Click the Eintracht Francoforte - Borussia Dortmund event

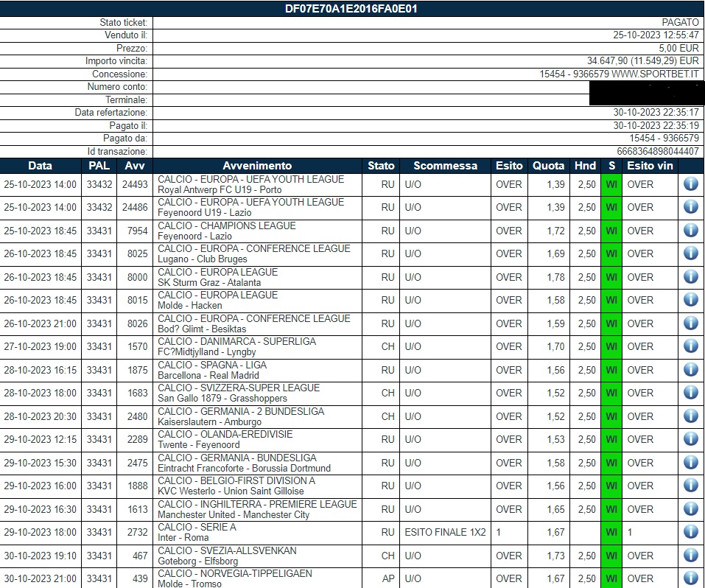tap(244, 468)
